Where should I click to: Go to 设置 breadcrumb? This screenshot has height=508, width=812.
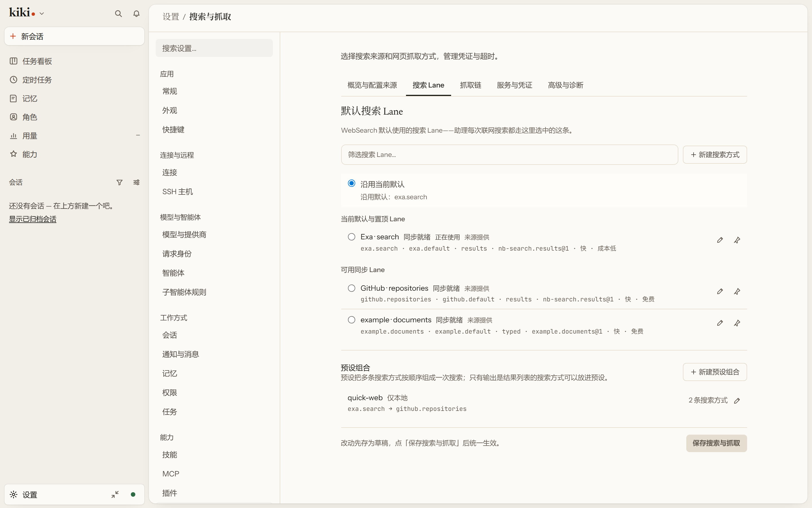tap(171, 17)
